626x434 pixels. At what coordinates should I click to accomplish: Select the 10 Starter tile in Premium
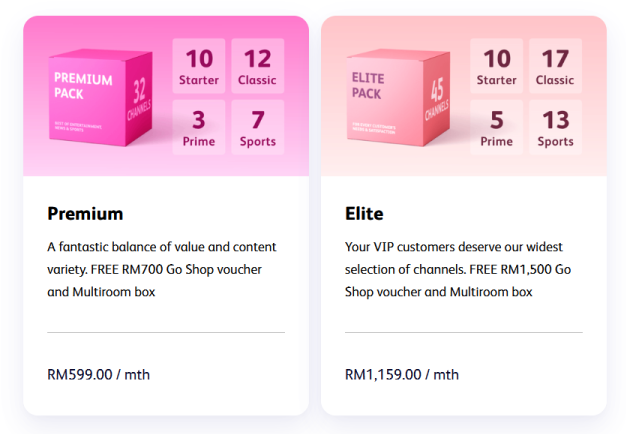pos(199,66)
